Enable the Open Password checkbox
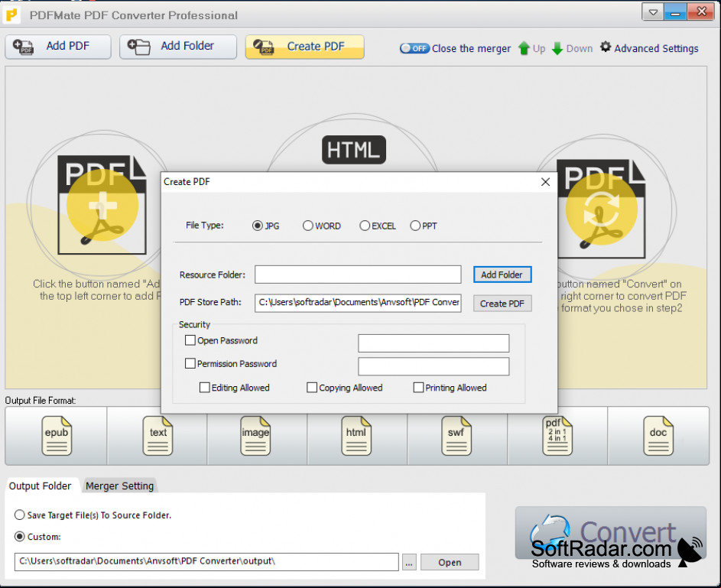 [190, 340]
